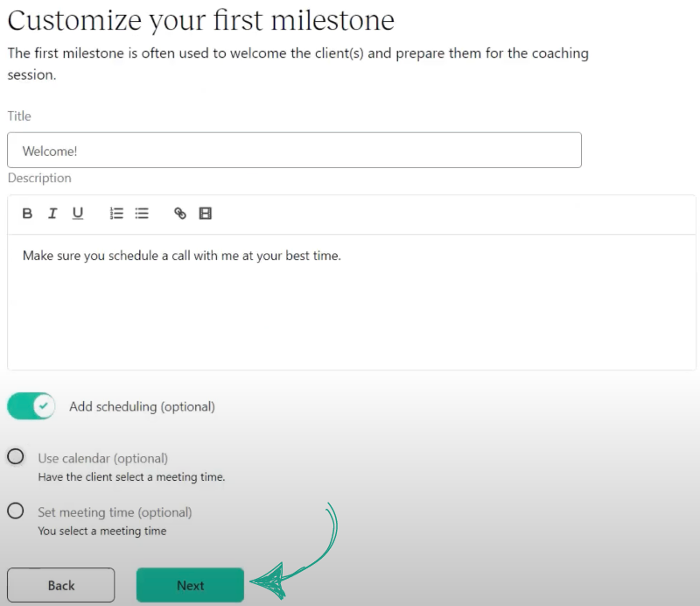Click the 'Use calendar (optional)' label text
700x606 pixels.
[102, 458]
